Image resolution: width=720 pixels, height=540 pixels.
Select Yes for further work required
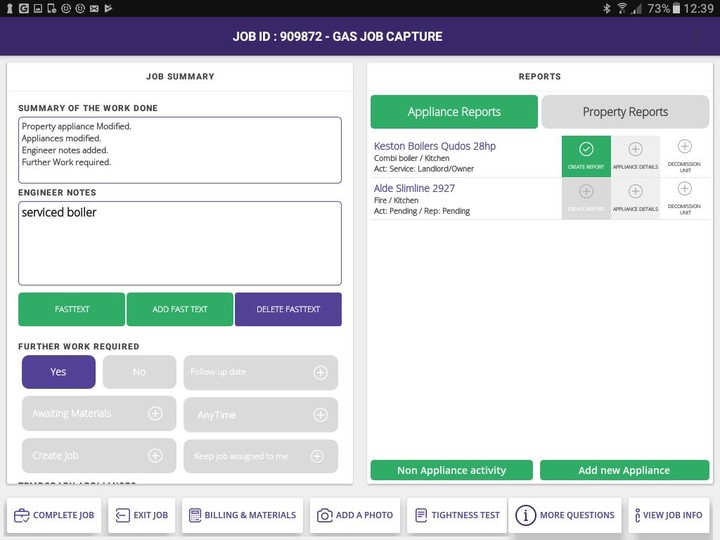tap(58, 372)
